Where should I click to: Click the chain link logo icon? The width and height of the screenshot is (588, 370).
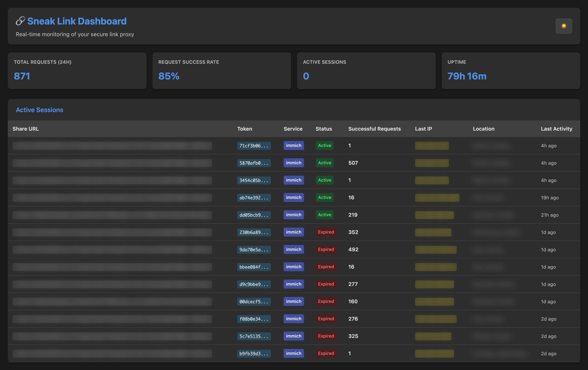click(20, 21)
